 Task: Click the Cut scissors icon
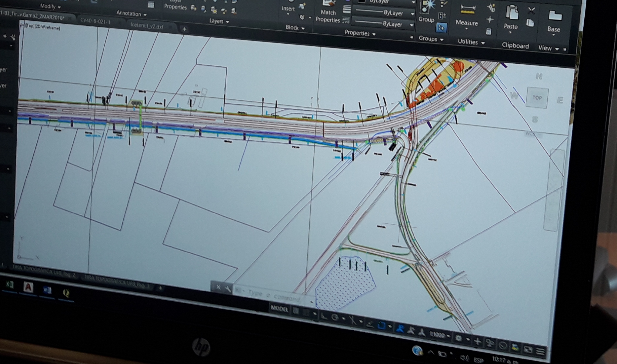(x=531, y=11)
